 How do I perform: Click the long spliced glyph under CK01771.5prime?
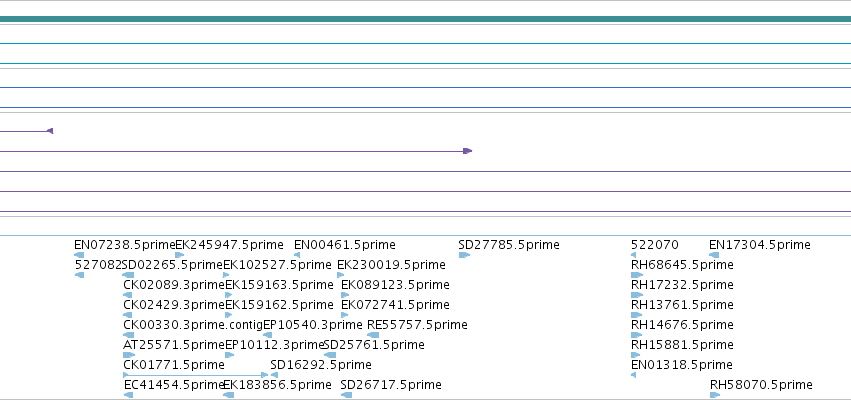tap(196, 374)
